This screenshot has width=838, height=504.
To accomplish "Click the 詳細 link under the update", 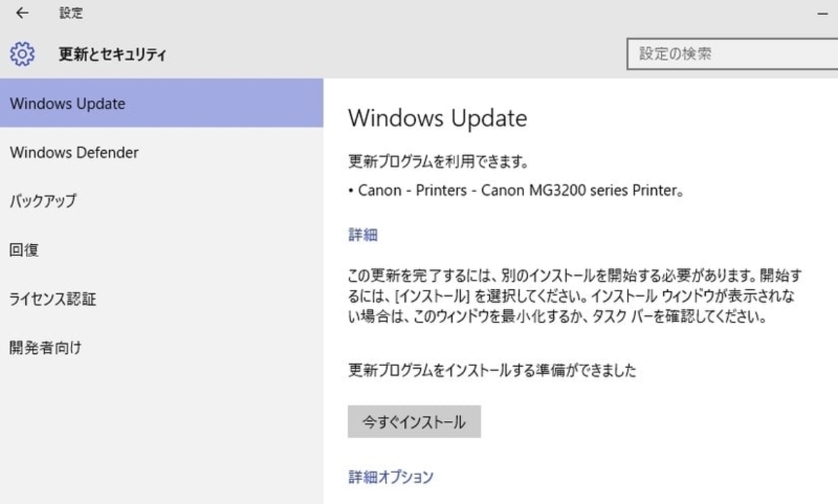I will pyautogui.click(x=363, y=235).
